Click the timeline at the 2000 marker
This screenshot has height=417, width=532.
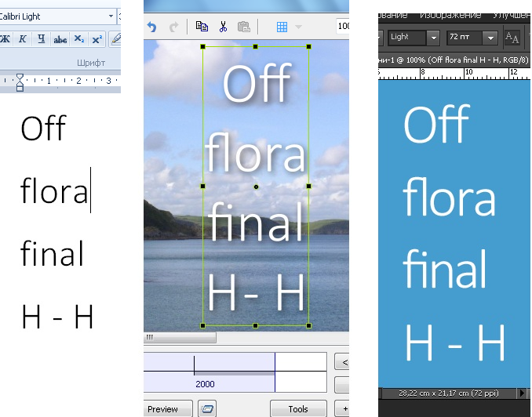coord(204,384)
